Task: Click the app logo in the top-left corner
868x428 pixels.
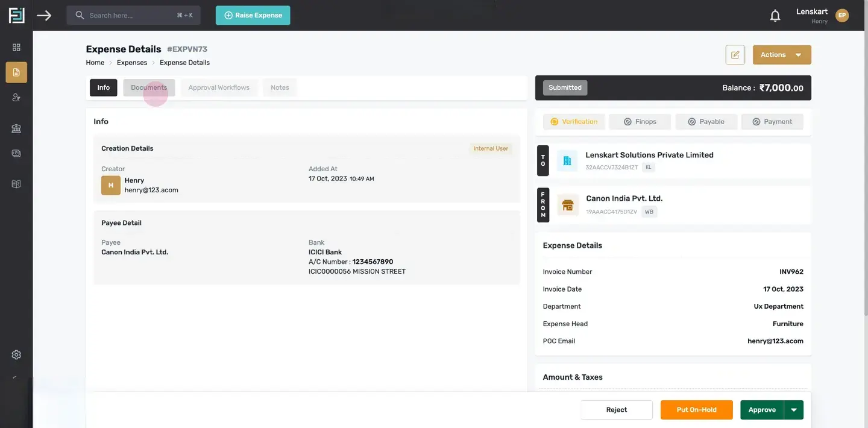Action: [x=16, y=15]
